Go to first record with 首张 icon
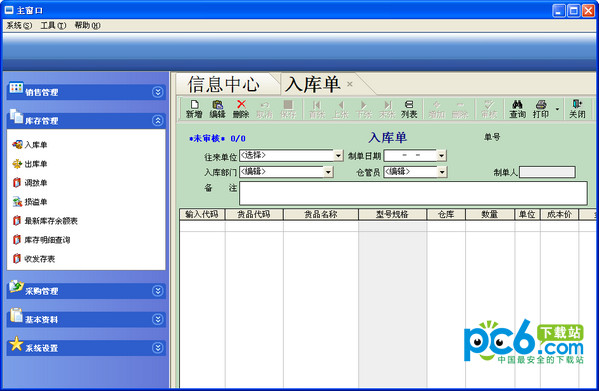 pos(317,109)
